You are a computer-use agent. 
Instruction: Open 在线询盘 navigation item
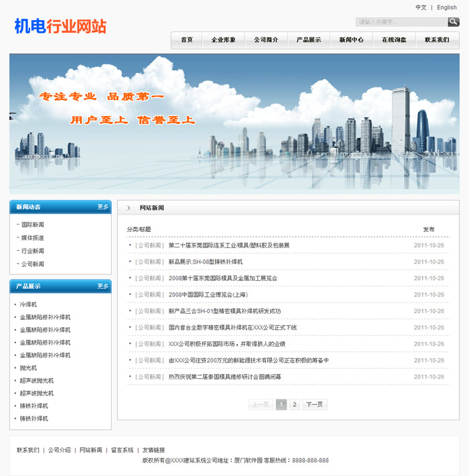click(394, 40)
